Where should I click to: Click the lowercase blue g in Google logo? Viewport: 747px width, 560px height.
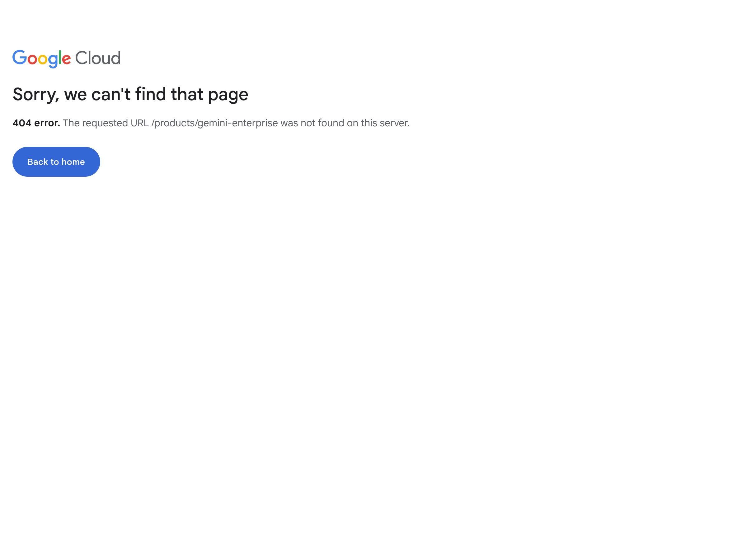53,60
